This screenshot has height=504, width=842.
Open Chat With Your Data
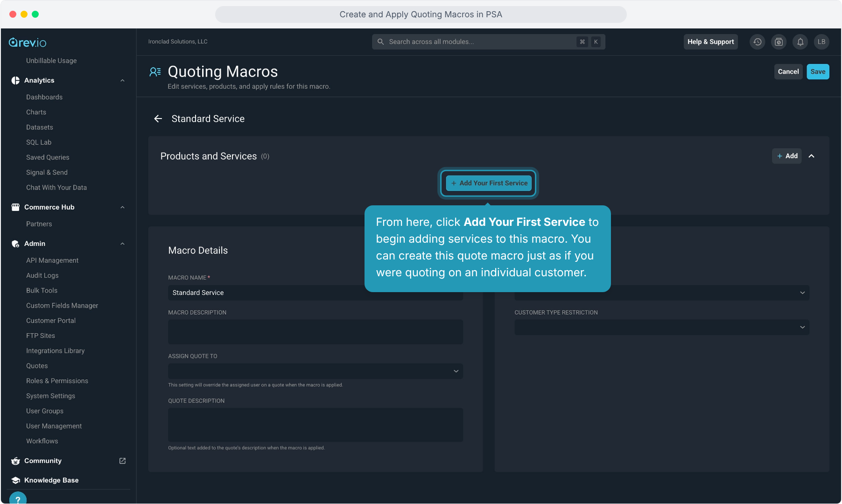pyautogui.click(x=56, y=188)
